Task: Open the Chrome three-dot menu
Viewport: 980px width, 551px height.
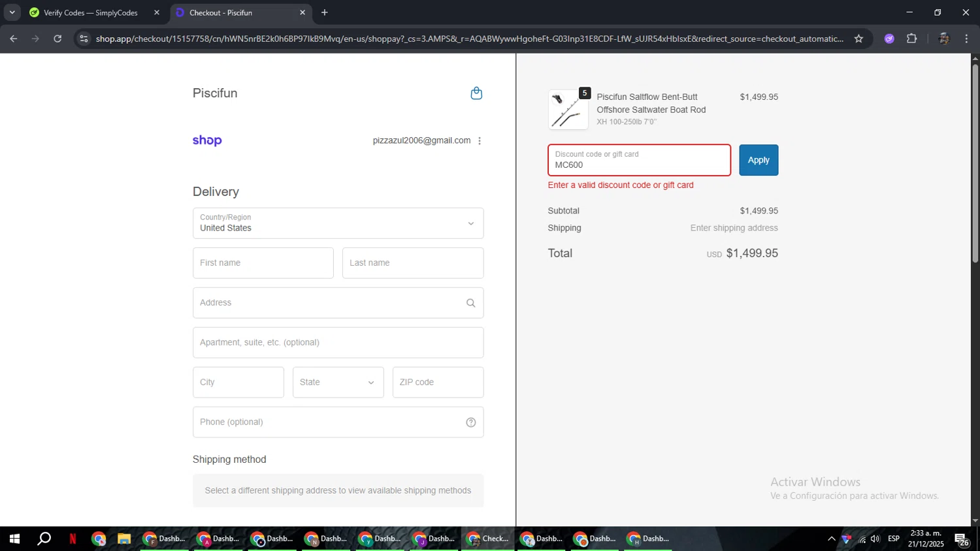Action: click(x=966, y=39)
